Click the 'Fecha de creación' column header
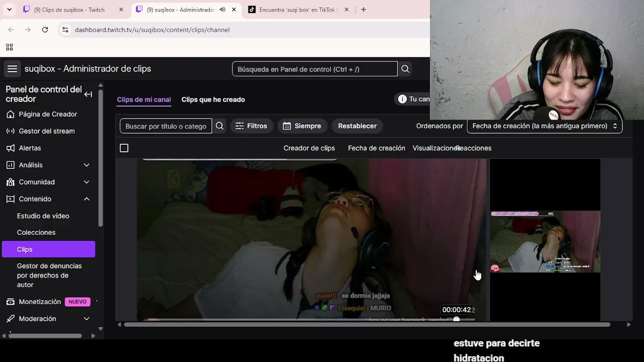The image size is (644, 362). point(376,148)
